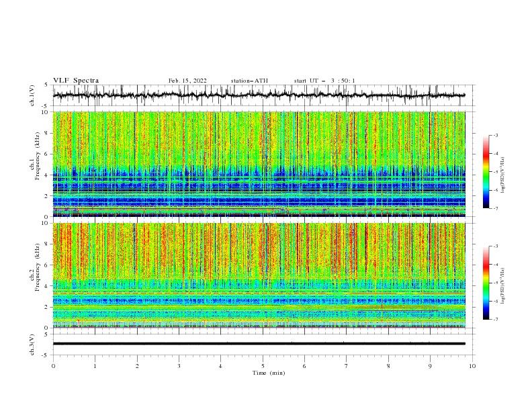Screen dimensions: 532x411
Task: Click the '7' tick on the Time axis
Action: point(347,366)
